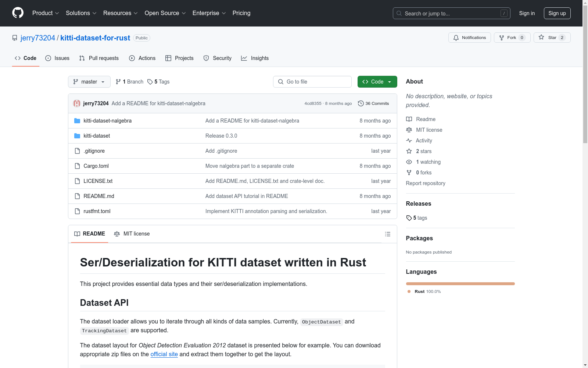Screen dimensions: 588x368
Task: Click the Rust language bar
Action: coord(460,284)
